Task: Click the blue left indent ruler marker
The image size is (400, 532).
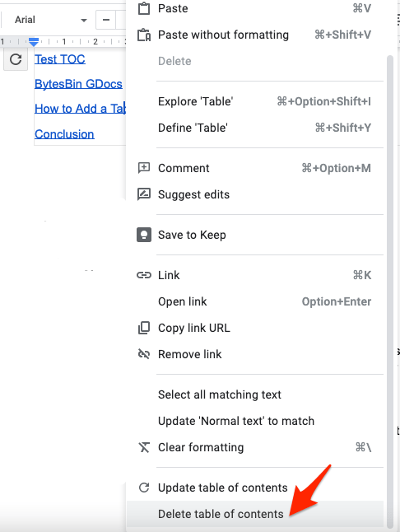Action: 33,42
